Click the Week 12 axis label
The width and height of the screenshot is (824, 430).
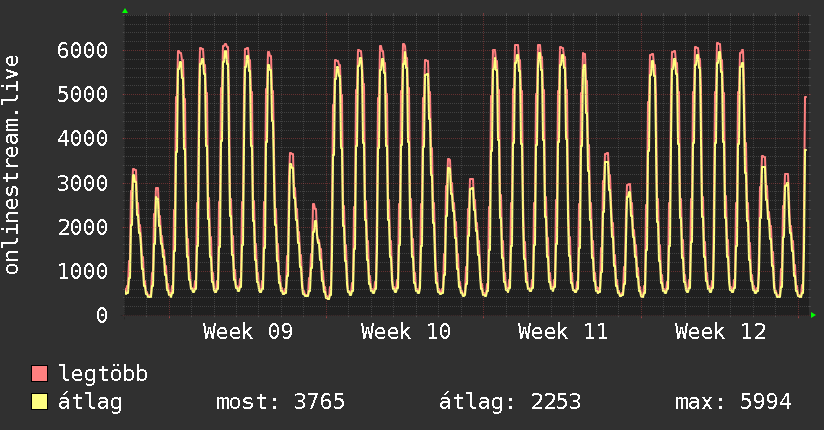[720, 332]
